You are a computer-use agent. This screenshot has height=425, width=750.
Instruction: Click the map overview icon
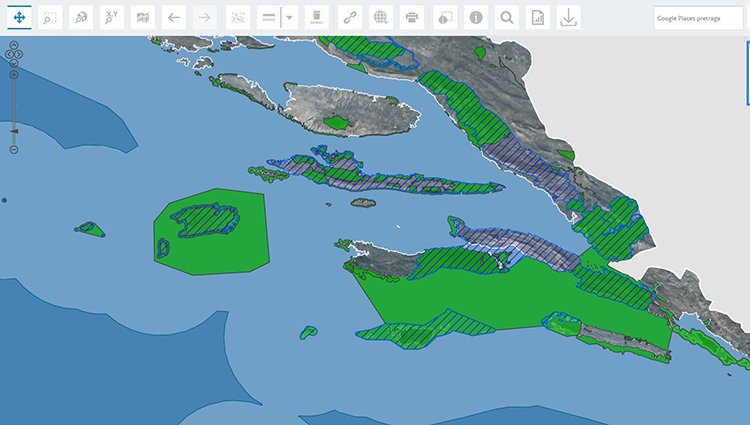pyautogui.click(x=143, y=18)
